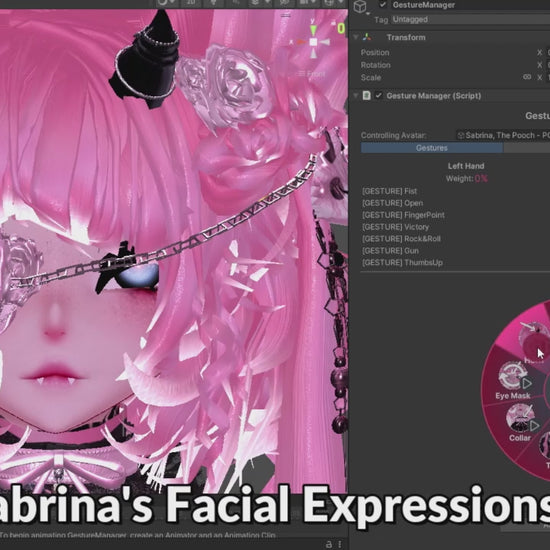Click the left hand Weight 0% value

[x=481, y=179]
